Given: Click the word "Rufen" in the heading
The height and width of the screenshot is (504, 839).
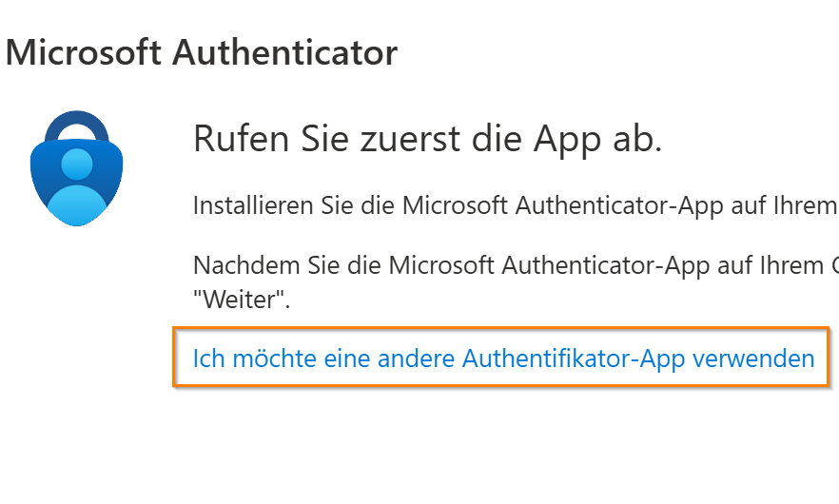Looking at the screenshot, I should click(233, 139).
